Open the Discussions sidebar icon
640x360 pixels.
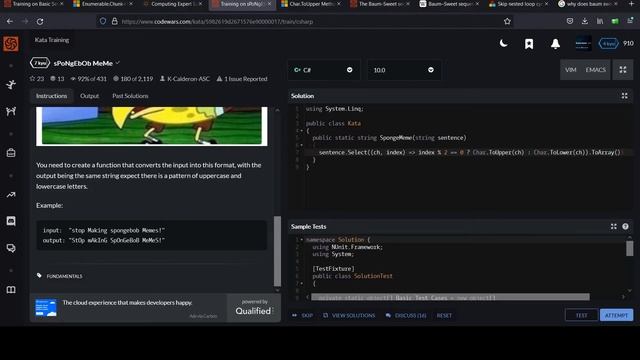pyautogui.click(x=11, y=248)
